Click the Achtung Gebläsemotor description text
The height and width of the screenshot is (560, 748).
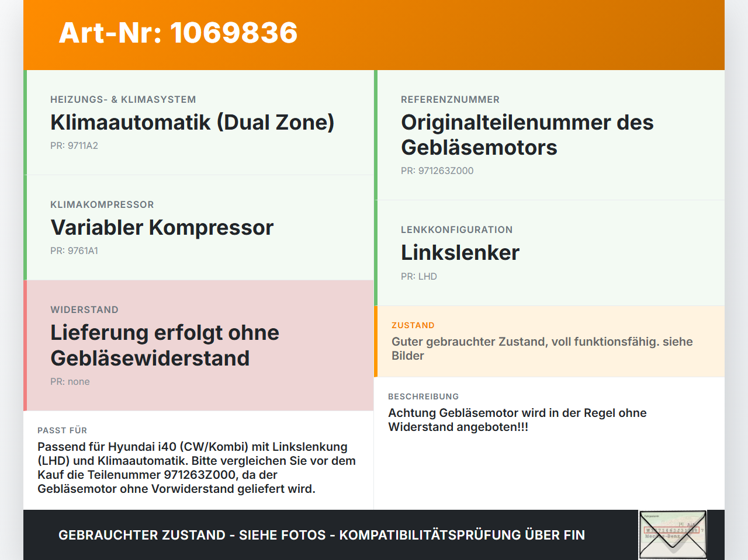517,420
